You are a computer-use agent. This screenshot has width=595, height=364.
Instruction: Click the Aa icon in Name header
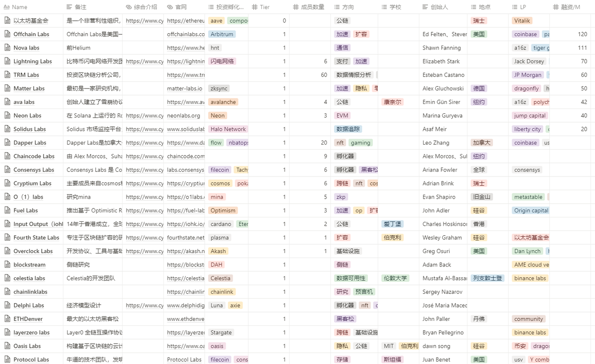pos(6,7)
